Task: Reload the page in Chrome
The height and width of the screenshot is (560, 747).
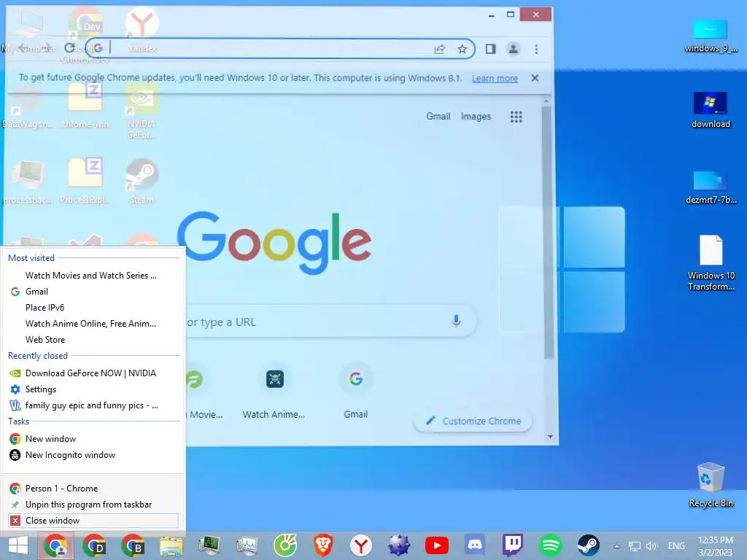Action: tap(69, 48)
